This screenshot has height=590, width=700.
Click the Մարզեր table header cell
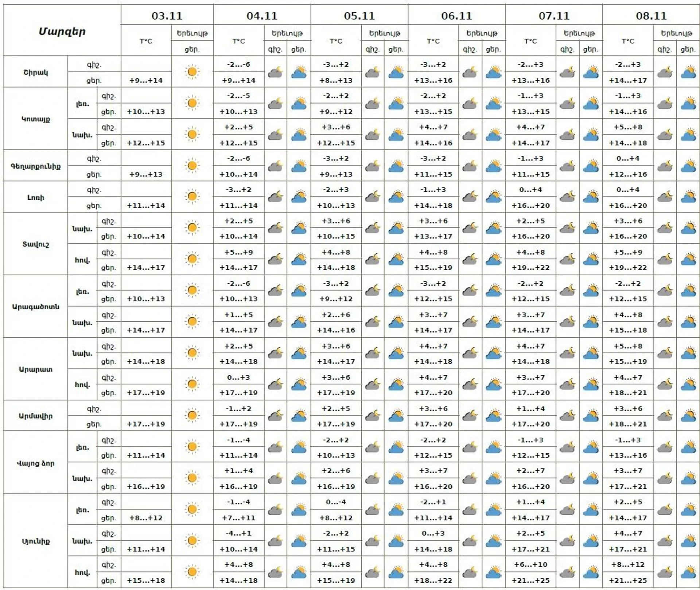pyautogui.click(x=62, y=32)
